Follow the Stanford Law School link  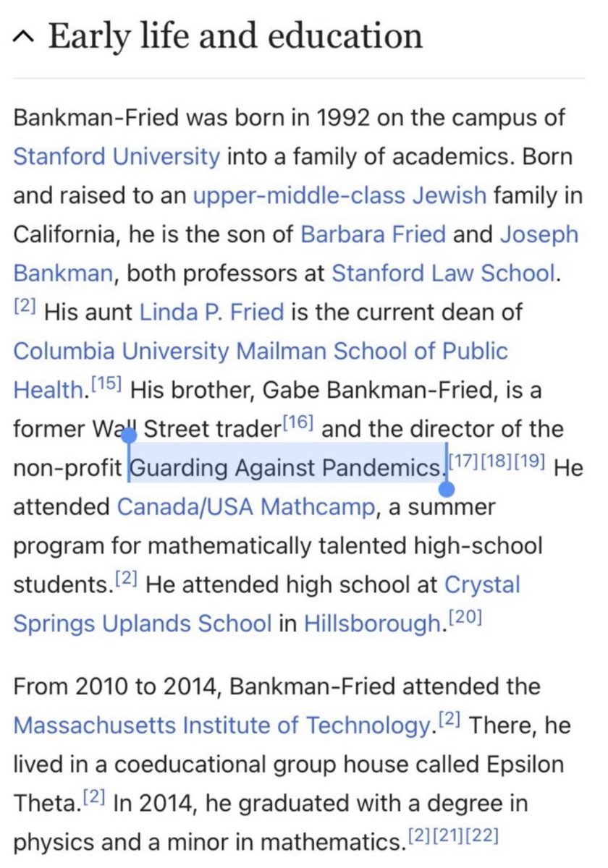443,273
